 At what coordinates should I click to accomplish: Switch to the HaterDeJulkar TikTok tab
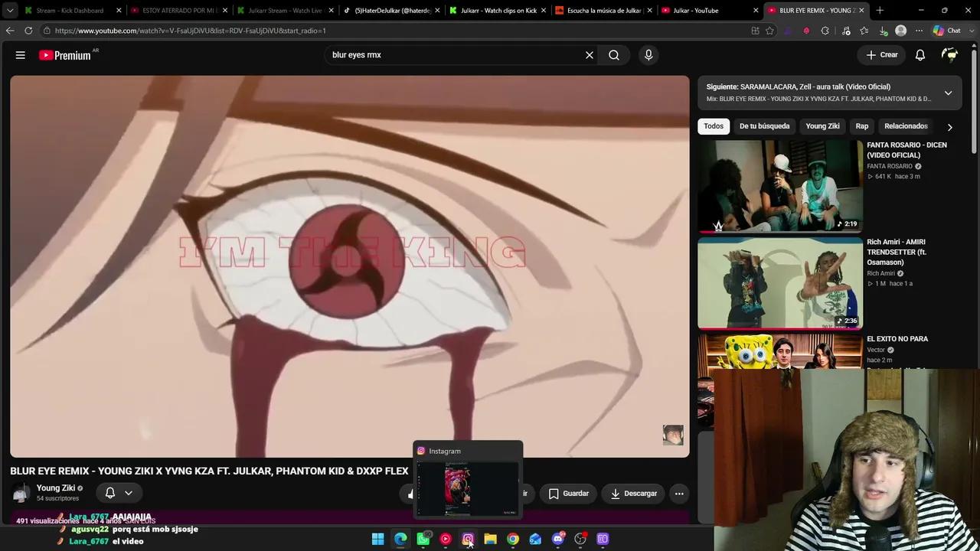point(391,11)
